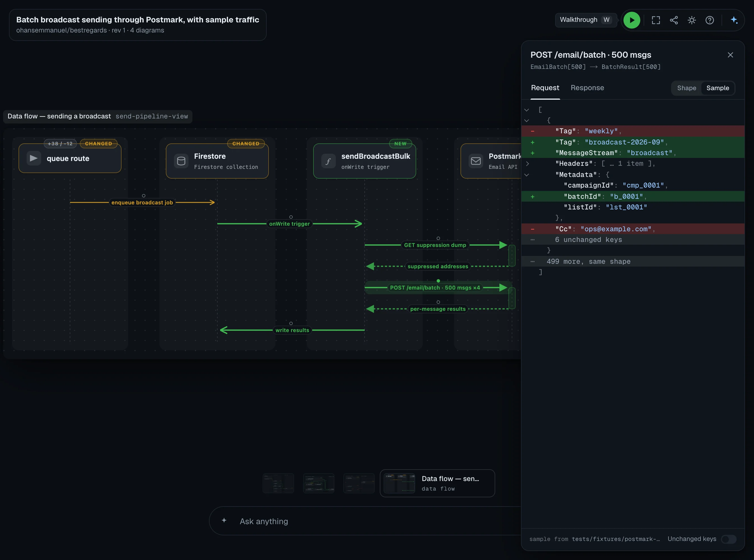Select the Data flow diagram thumbnail card
The width and height of the screenshot is (754, 560).
(437, 483)
